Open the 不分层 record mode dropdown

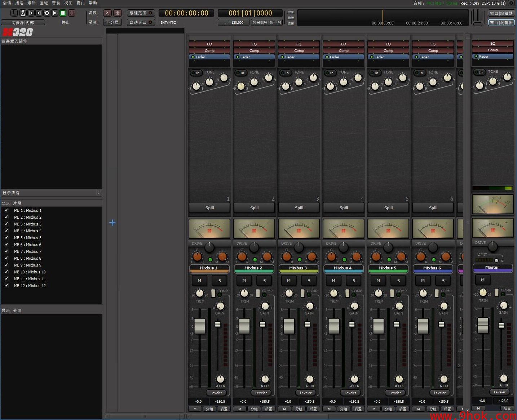112,22
